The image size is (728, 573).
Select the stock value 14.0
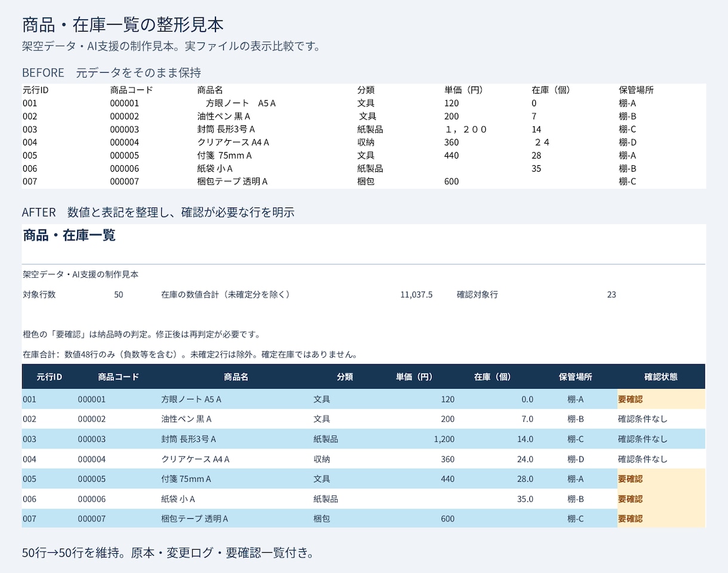coord(525,439)
